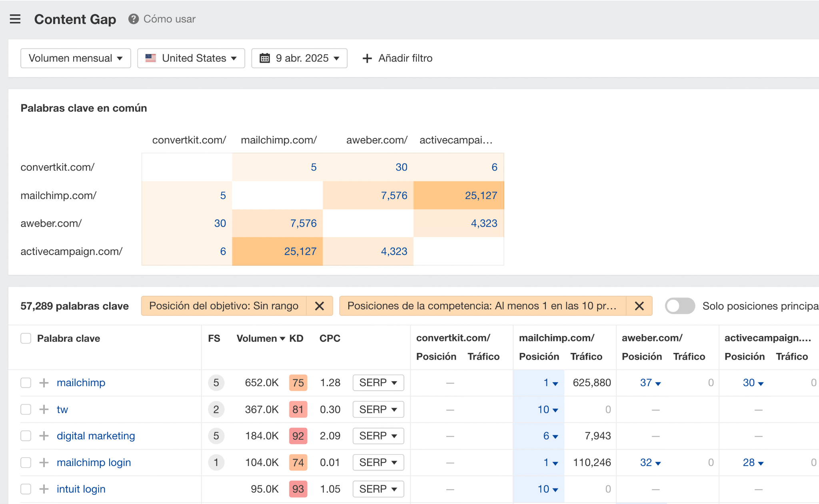This screenshot has width=819, height=504.
Task: Select all keywords with the header checkbox
Action: [26, 338]
